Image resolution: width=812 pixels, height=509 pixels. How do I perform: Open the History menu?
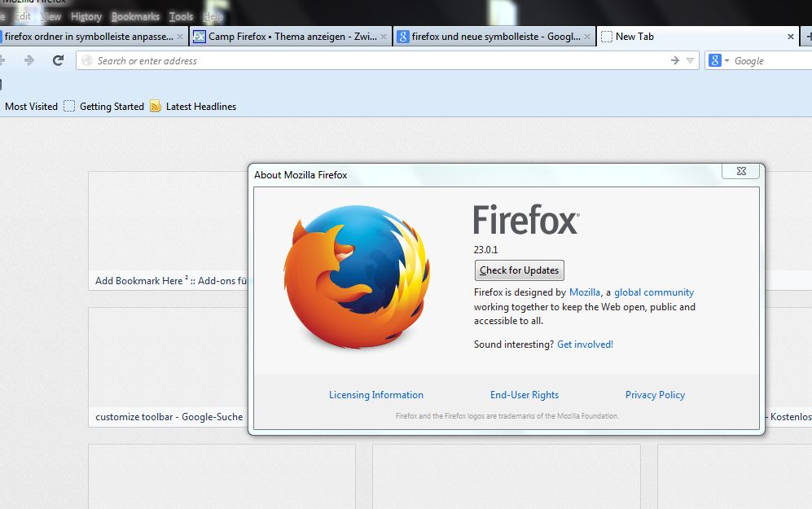(x=86, y=16)
